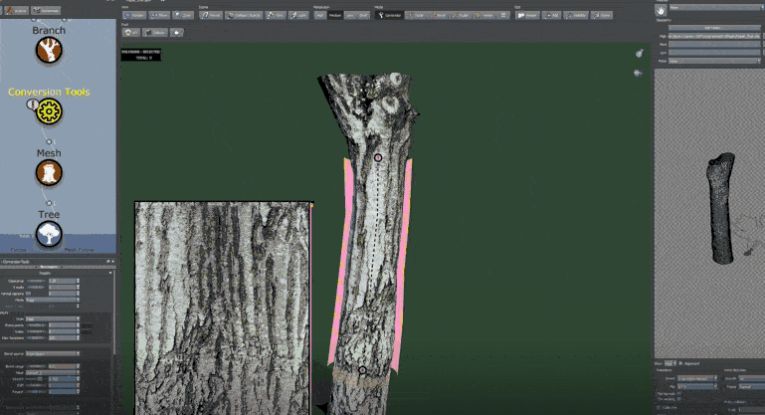Select the Branch generator icon
The image size is (765, 415).
[49, 50]
